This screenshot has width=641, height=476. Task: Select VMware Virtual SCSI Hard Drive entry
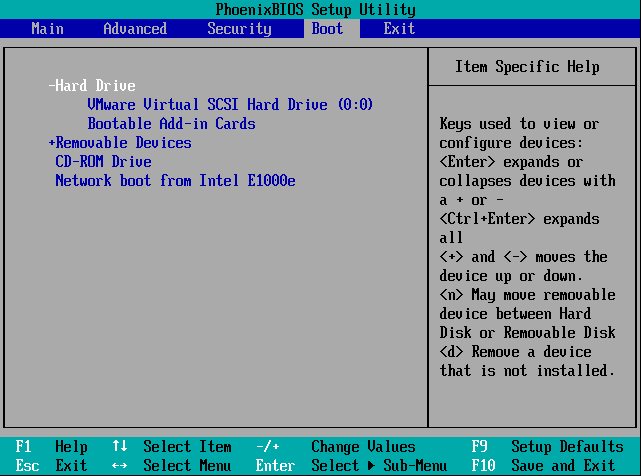tap(230, 104)
